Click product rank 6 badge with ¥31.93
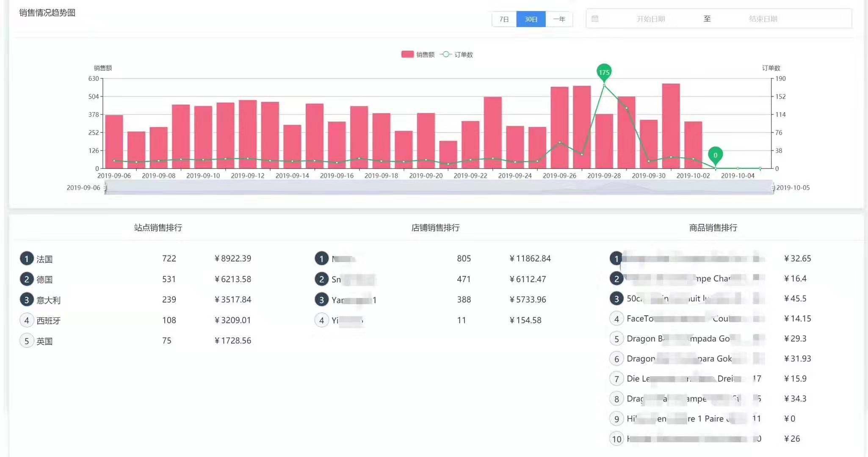Viewport: 868px width, 457px height. (616, 359)
